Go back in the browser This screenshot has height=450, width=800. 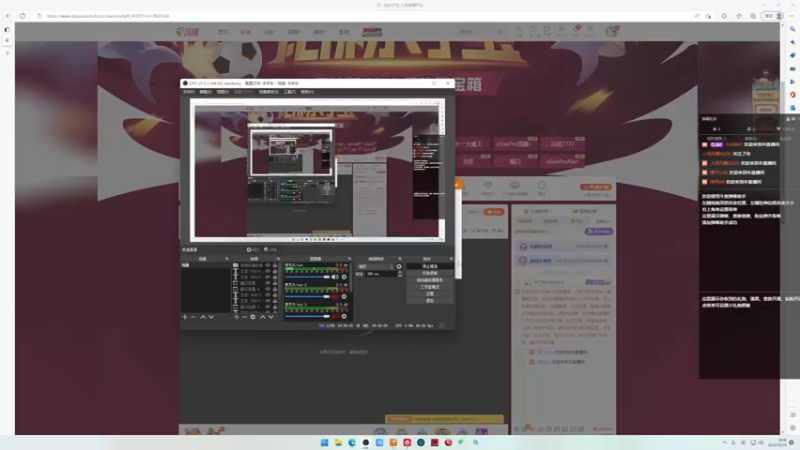(8, 16)
